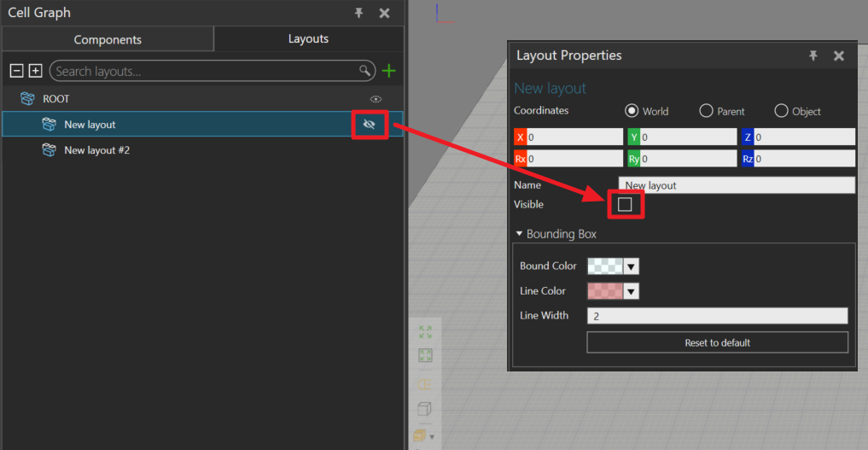Show the hidden New layout via eye icon
The height and width of the screenshot is (450, 868).
click(x=370, y=125)
